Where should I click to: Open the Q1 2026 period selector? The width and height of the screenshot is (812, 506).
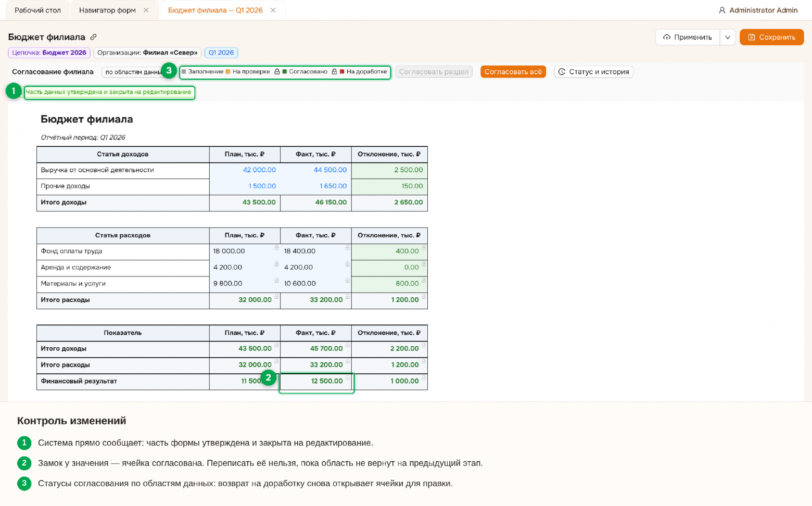point(221,53)
